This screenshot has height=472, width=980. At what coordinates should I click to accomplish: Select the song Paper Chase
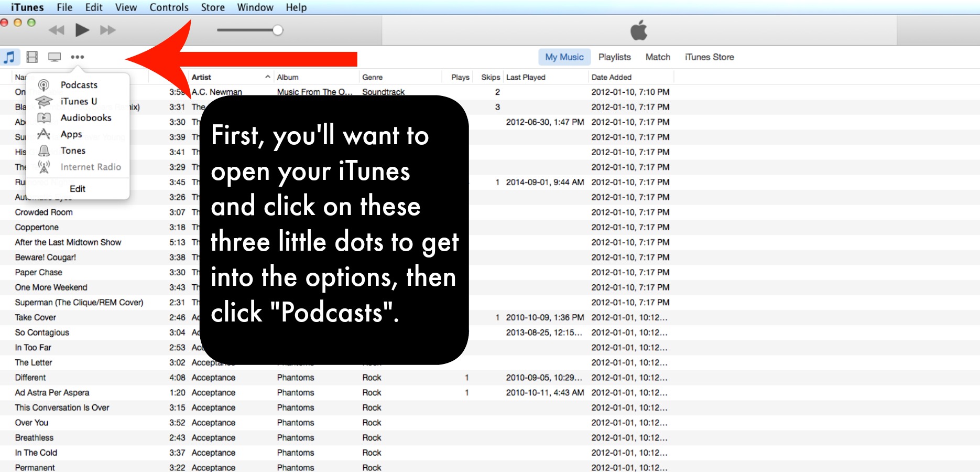(39, 272)
